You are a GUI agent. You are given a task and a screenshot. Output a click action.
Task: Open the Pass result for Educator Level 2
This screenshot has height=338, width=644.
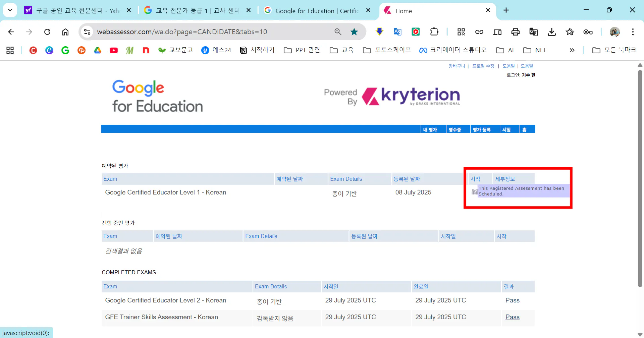point(512,300)
